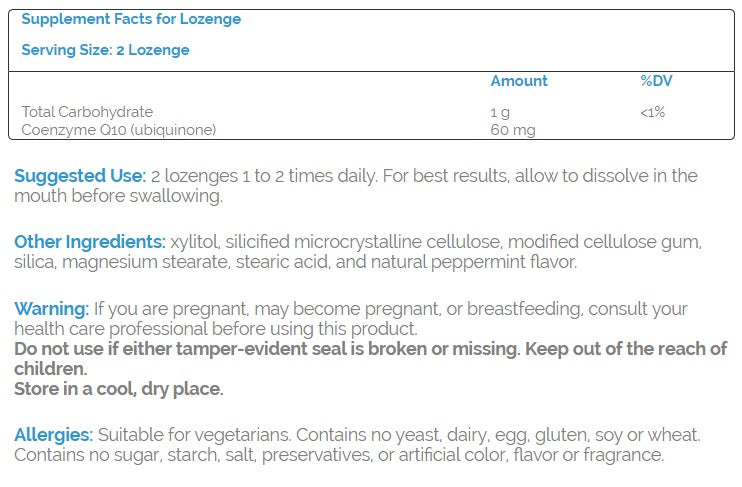Click the "60 mg" amount value

(x=515, y=129)
